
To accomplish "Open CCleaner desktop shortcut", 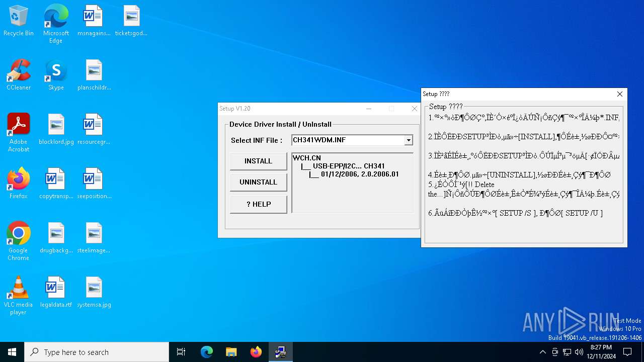I will point(19,75).
